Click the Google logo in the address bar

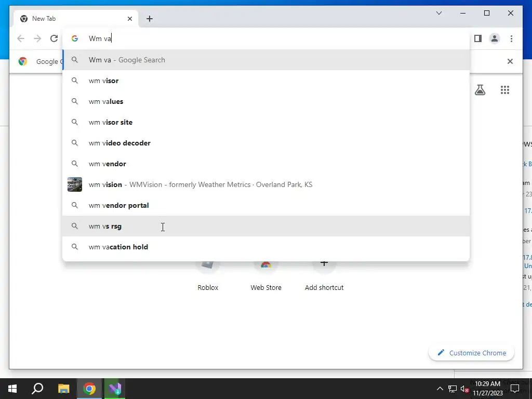click(x=75, y=38)
